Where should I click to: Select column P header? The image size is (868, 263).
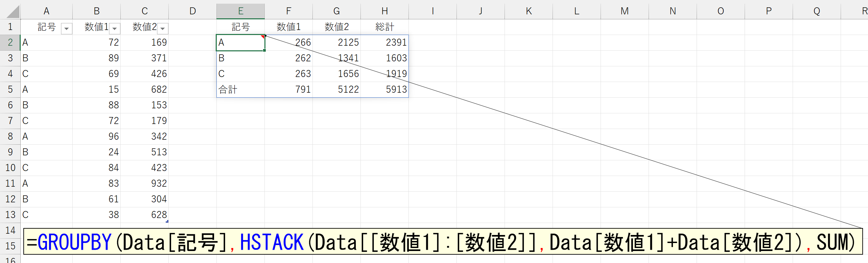tap(769, 11)
